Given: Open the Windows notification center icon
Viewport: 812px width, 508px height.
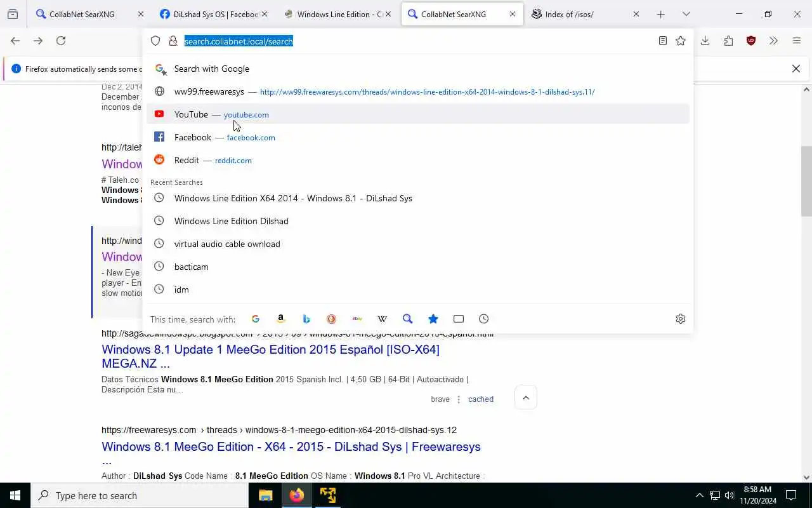Looking at the screenshot, I should [791, 495].
